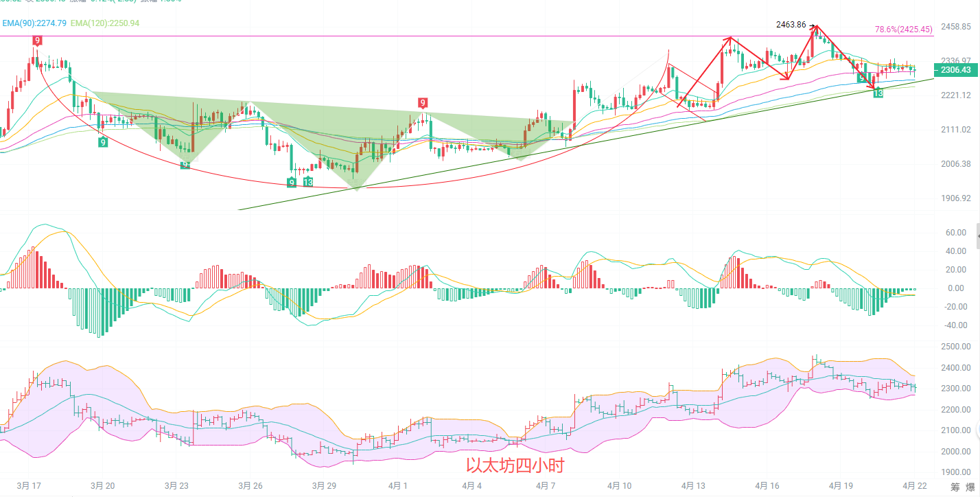980x497 pixels.
Task: Select the 78.6%(2425.45) Fibonacci level label
Action: tap(903, 30)
